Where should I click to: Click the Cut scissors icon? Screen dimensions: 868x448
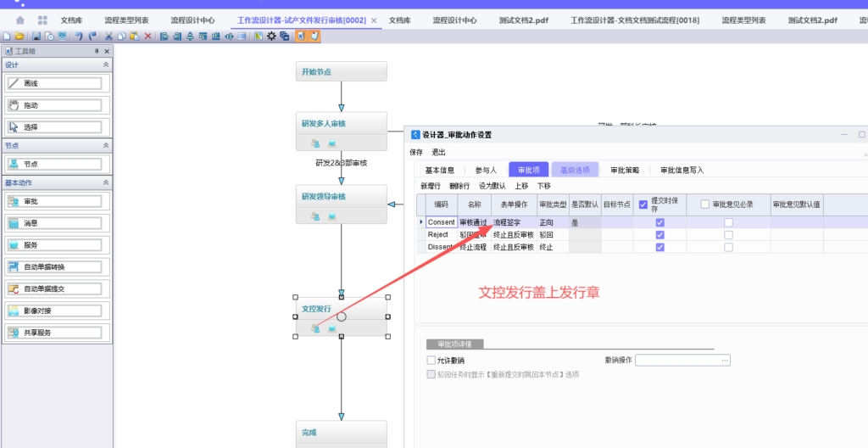point(108,36)
